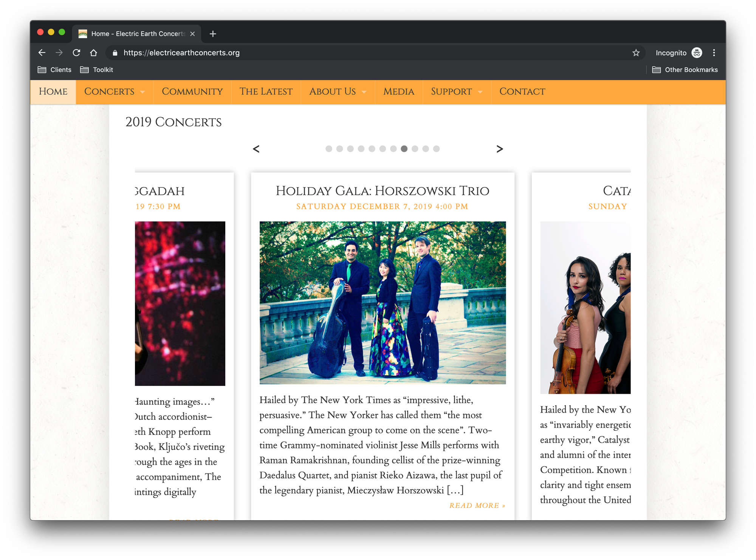Bookmark this page via the star icon
Screen dimensions: 756x560
coord(636,53)
